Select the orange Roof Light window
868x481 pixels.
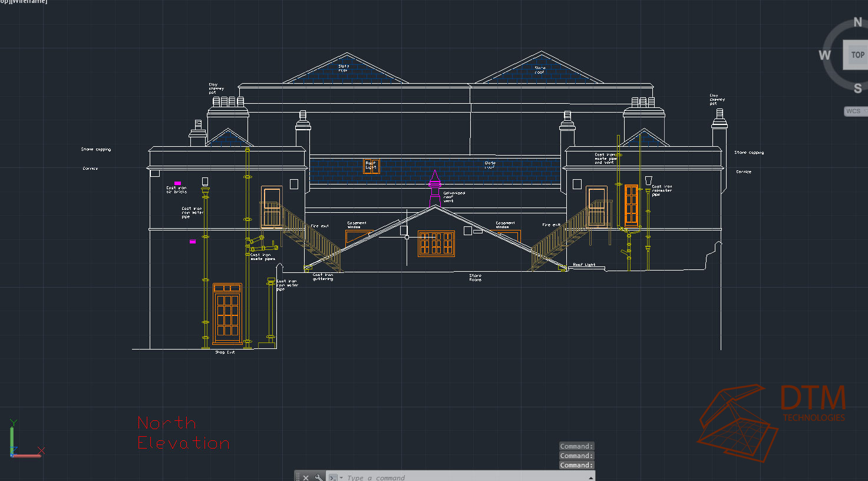[x=371, y=166]
